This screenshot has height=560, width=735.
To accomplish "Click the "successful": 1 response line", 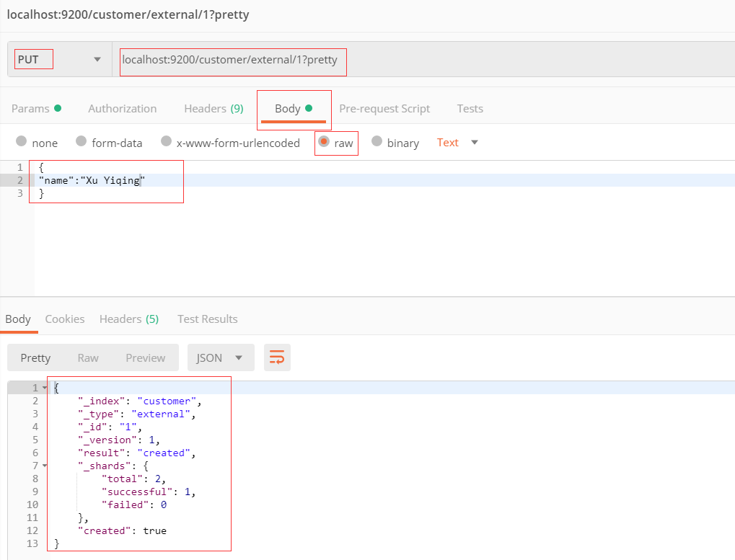I will (x=148, y=492).
